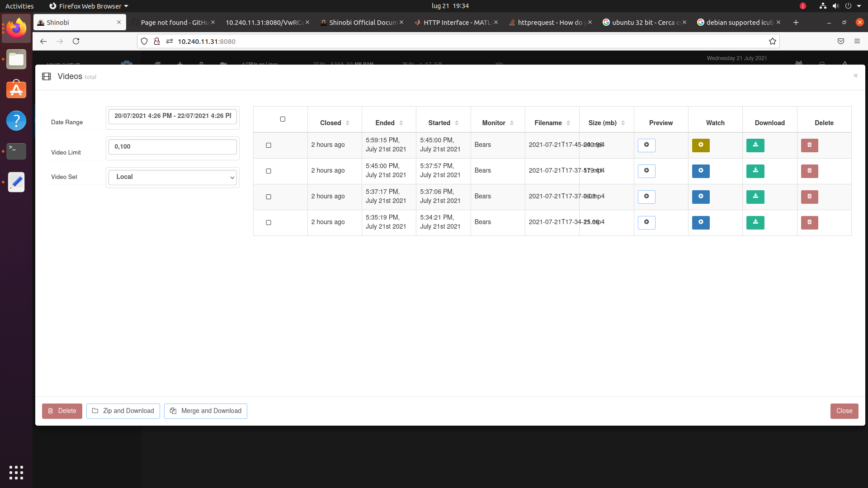Click the Watch icon for second Bears recording

coord(700,170)
